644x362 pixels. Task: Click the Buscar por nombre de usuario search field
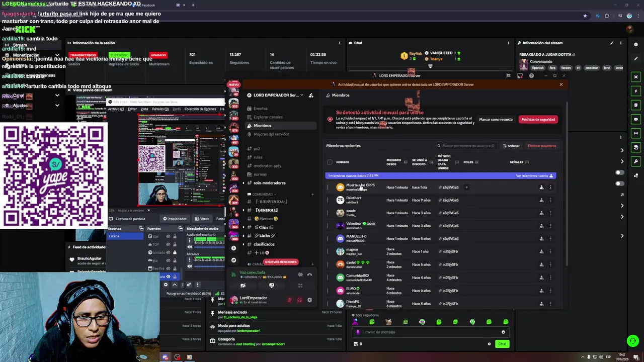click(466, 146)
